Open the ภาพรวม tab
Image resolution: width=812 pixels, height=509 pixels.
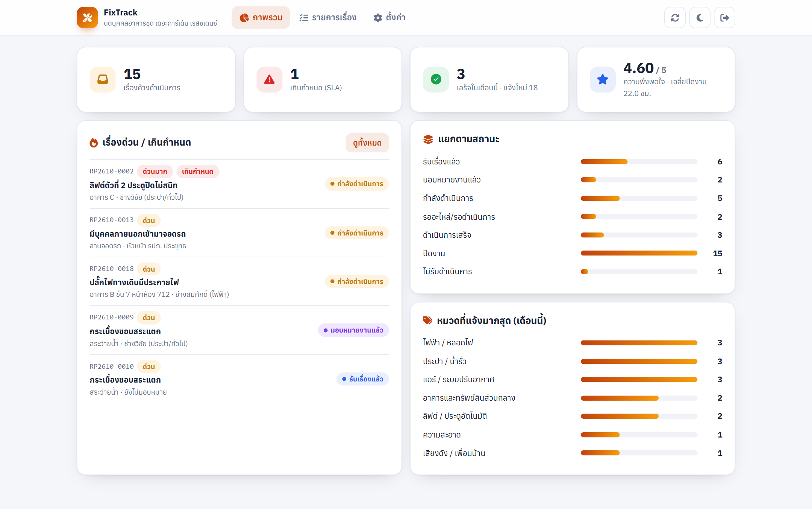[261, 18]
